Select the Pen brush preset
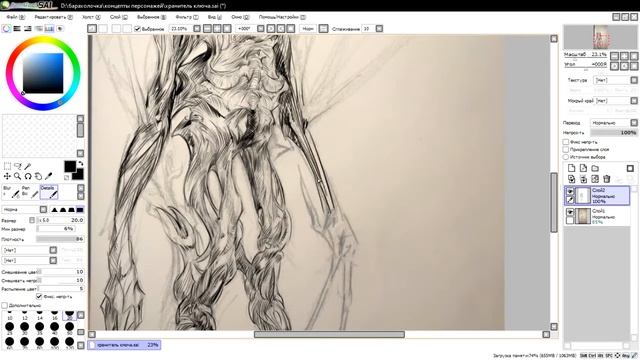This screenshot has height=360, width=640. [x=30, y=192]
